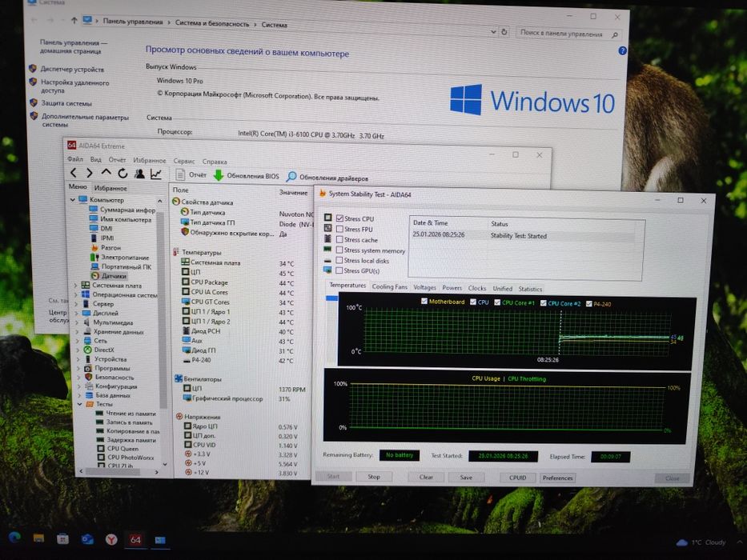747x560 pixels.
Task: Click AIDA64 tree horizontal scrollbar right arrow
Action: 156,472
